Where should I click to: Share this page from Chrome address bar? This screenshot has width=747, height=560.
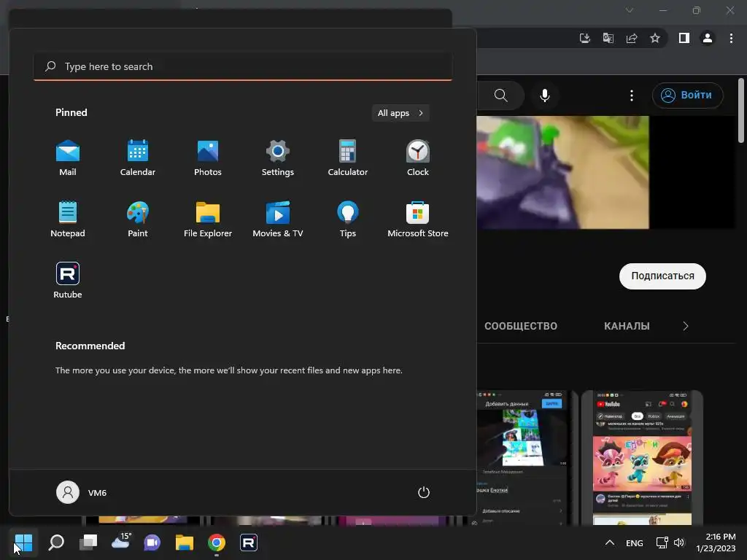pyautogui.click(x=632, y=38)
